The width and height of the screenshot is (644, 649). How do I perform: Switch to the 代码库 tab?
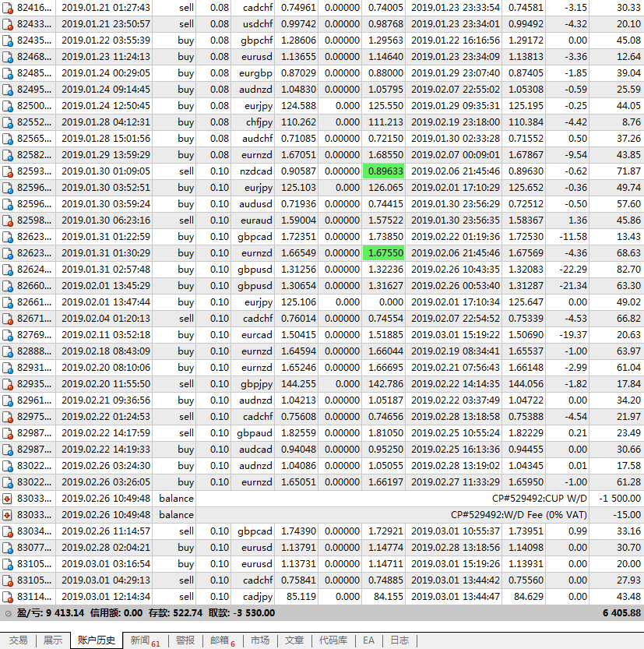pyautogui.click(x=333, y=640)
